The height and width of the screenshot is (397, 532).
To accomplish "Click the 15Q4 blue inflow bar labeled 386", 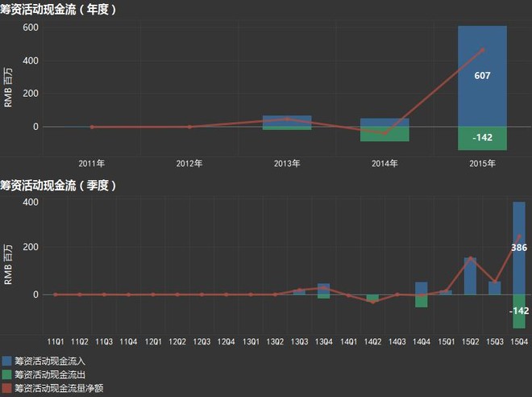I will point(519,248).
